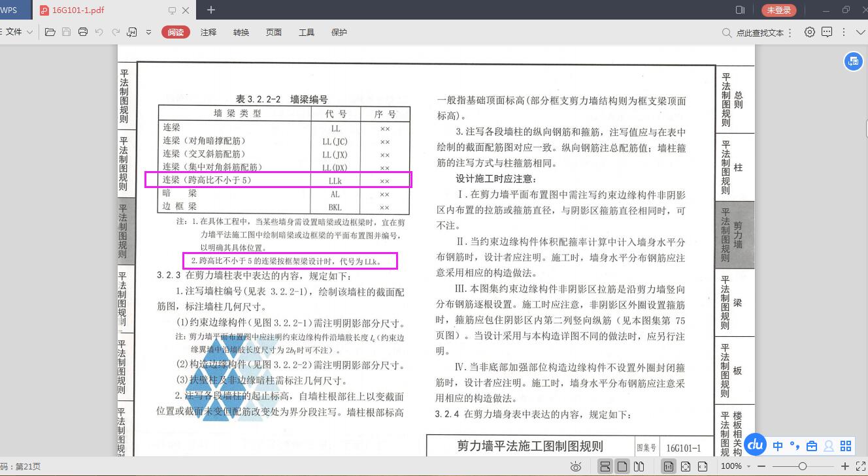
Task: Open the 页面 page tab
Action: tap(274, 32)
